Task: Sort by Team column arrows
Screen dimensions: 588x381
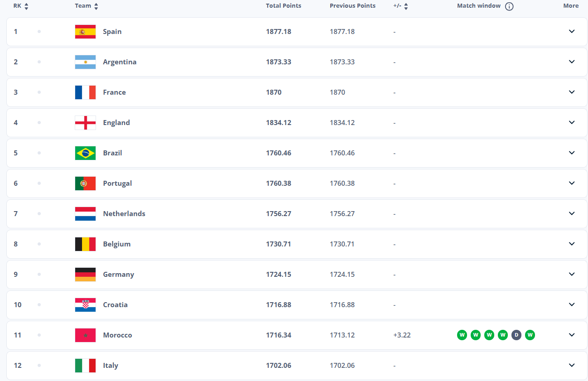Action: tap(96, 6)
